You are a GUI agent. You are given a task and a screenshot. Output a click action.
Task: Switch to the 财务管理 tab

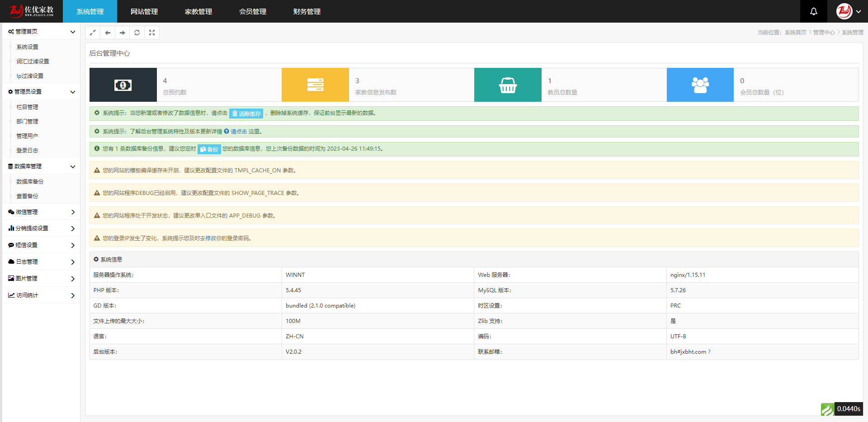tap(306, 11)
